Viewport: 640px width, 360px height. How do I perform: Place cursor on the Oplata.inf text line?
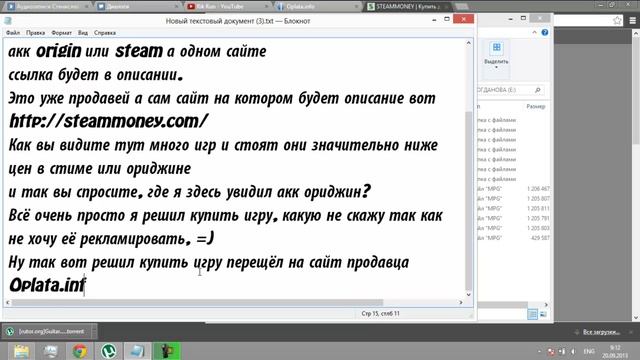(47, 285)
